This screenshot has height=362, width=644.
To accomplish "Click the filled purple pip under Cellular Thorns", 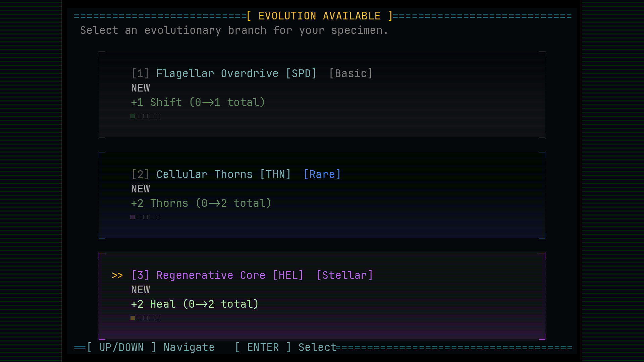I will (132, 217).
